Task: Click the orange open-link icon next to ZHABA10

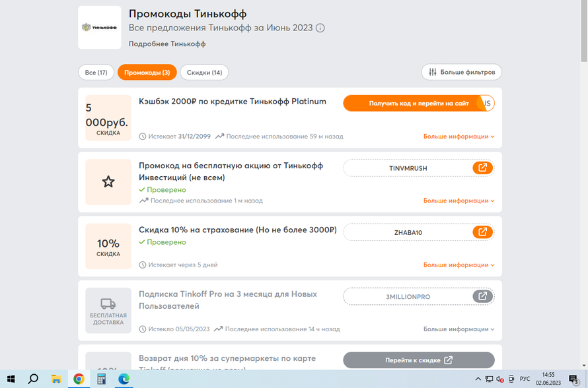Action: point(483,232)
